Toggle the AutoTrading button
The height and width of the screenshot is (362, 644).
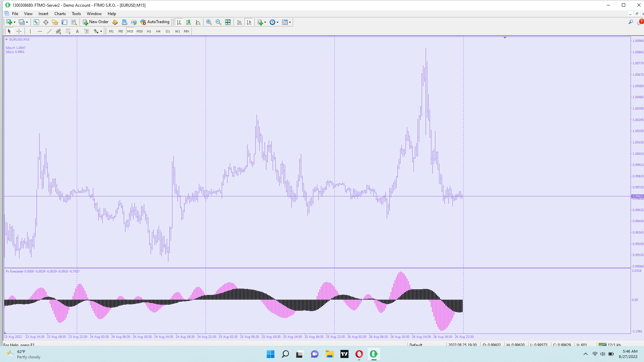[x=155, y=22]
